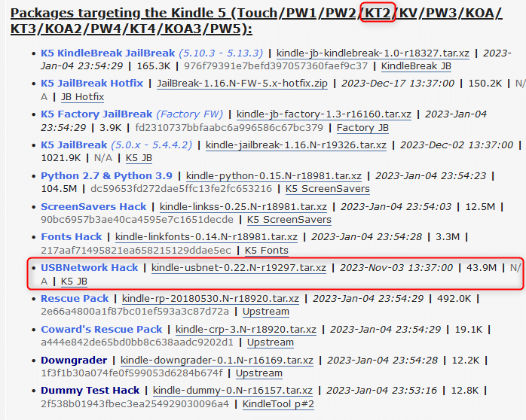Download kindle-downgrader-0.1.N-r16169.tar.xz
Image resolution: width=526 pixels, height=420 pixels.
point(217,360)
